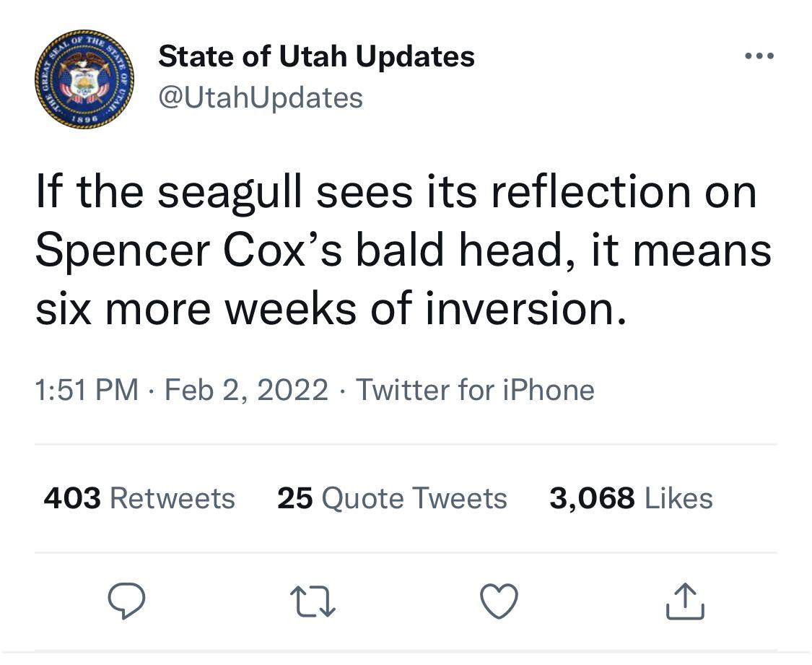Like the tweet with the heart icon

(499, 601)
